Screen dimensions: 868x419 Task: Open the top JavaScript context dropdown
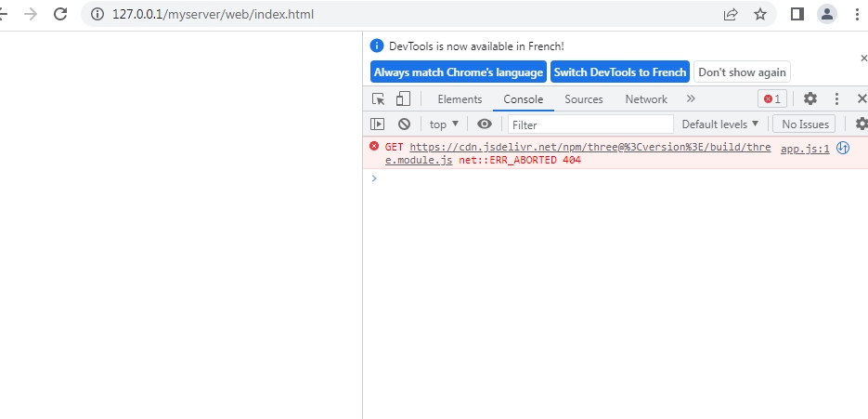(444, 124)
